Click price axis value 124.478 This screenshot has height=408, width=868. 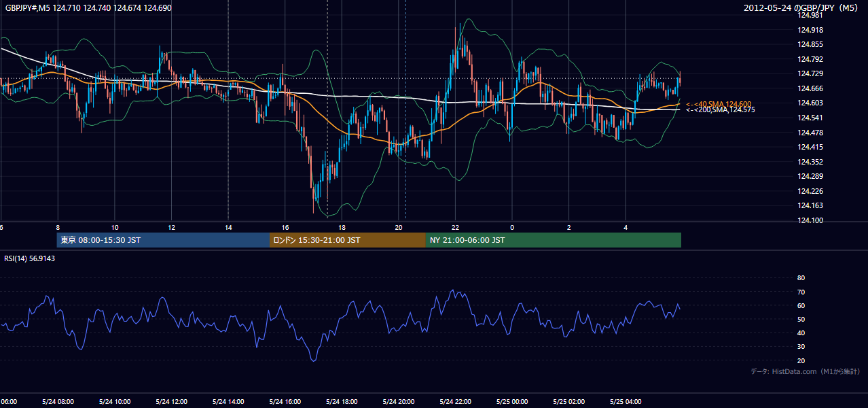810,133
